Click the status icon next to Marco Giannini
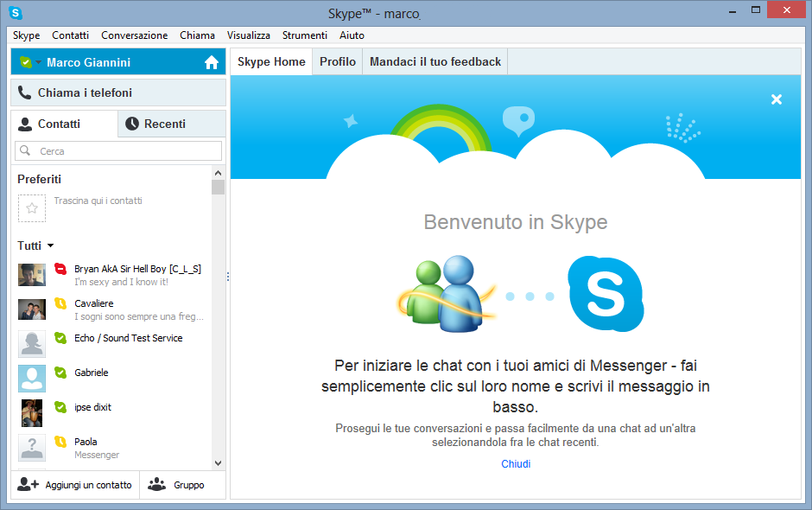The width and height of the screenshot is (812, 510). 25,62
